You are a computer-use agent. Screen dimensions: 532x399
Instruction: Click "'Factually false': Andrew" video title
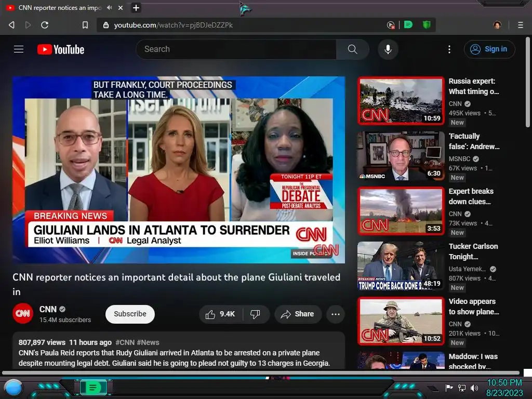(474, 141)
